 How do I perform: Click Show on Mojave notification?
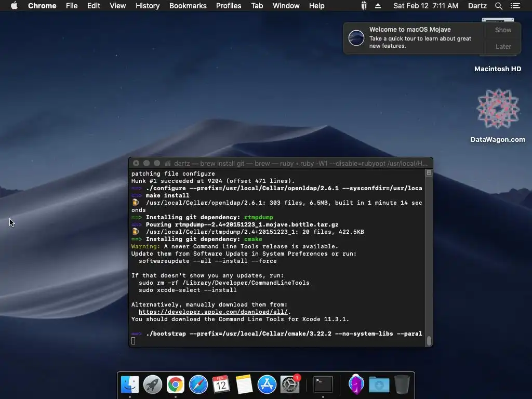point(503,30)
